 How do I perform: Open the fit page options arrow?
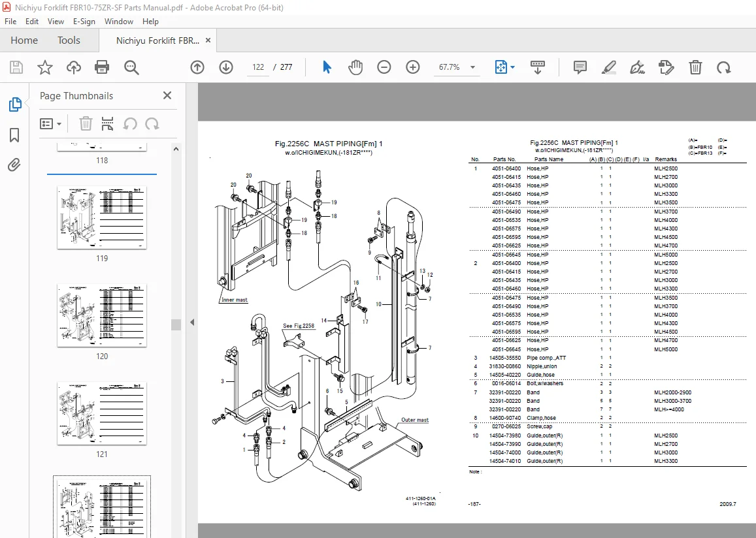(512, 67)
